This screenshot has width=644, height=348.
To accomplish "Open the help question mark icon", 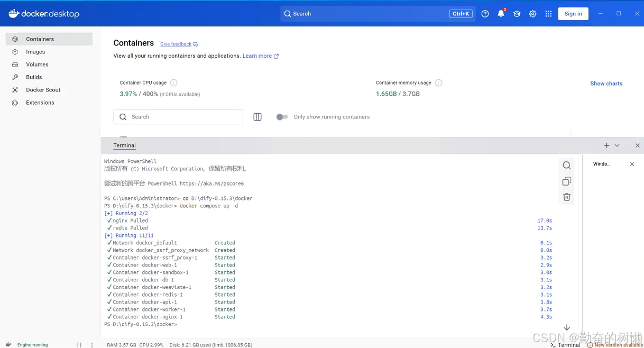I will point(485,14).
